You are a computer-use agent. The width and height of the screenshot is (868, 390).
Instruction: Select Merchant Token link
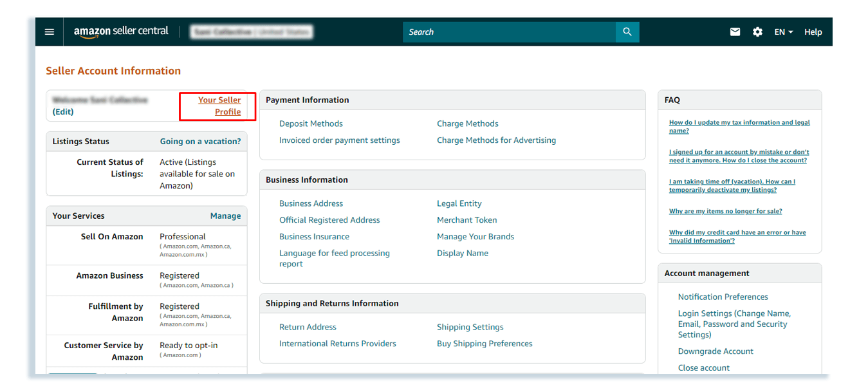coord(466,220)
